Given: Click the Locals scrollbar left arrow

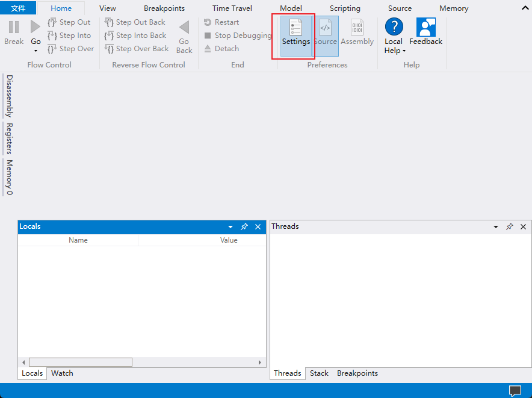Looking at the screenshot, I should [23, 362].
